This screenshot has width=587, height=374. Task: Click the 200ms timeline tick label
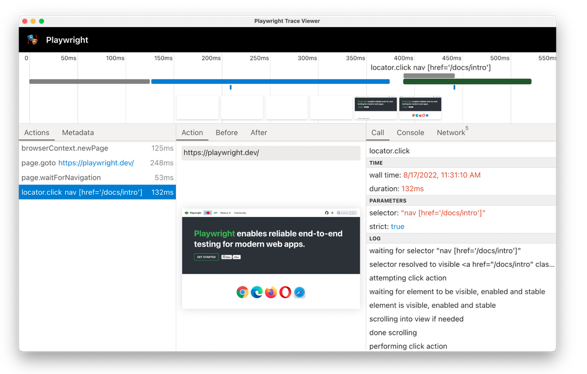[211, 58]
